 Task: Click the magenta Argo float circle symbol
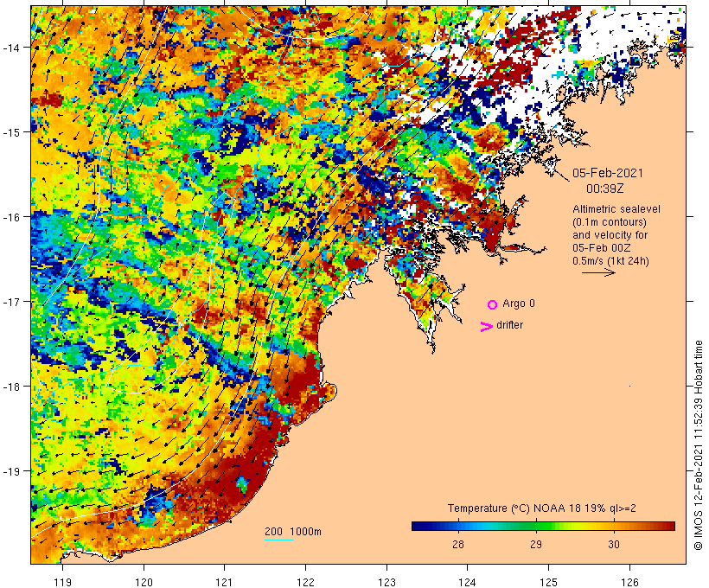click(492, 304)
